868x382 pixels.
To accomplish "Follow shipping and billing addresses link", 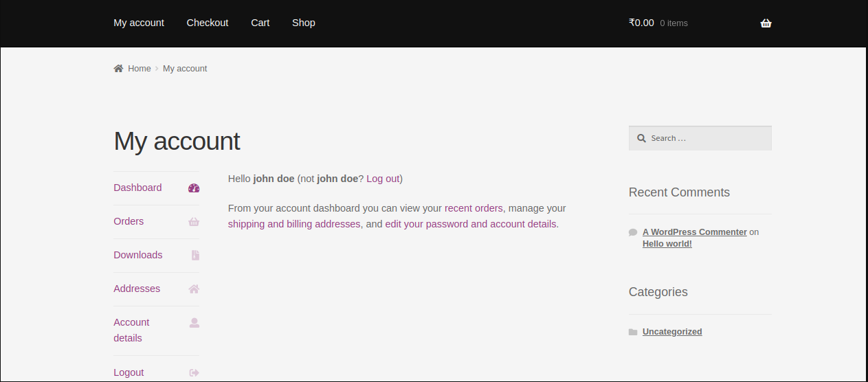I will [x=294, y=224].
